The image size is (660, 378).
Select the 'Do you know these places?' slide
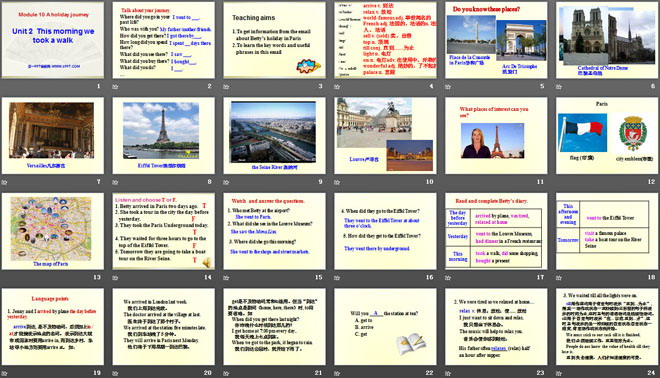(496, 40)
